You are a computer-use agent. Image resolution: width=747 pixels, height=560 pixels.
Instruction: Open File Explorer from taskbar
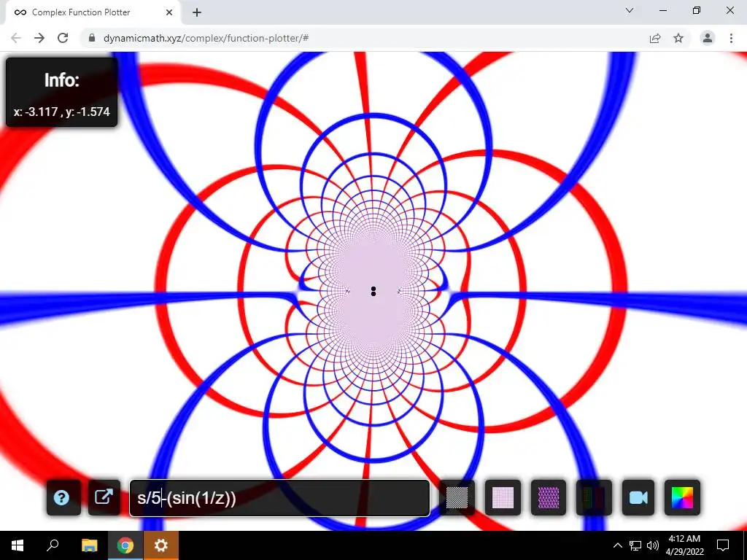[x=89, y=545]
